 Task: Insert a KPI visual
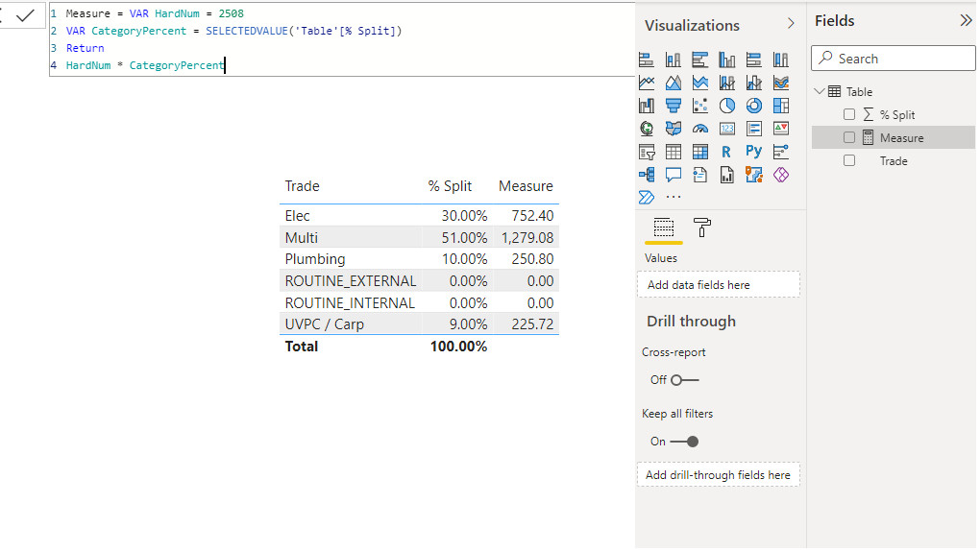(780, 129)
